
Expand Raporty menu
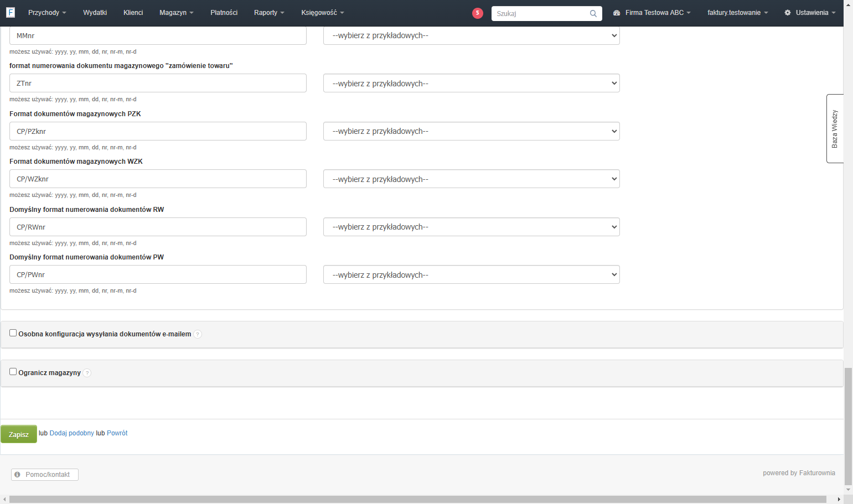pos(269,13)
